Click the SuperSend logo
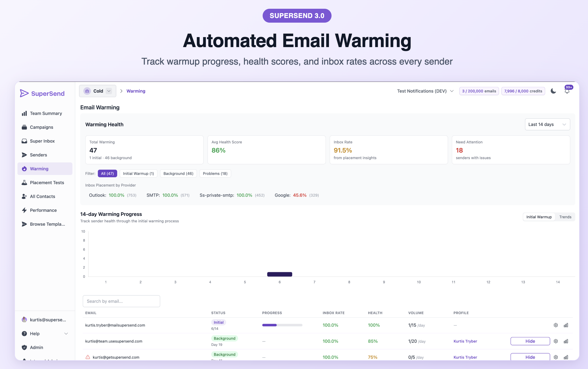588x369 pixels. click(42, 93)
